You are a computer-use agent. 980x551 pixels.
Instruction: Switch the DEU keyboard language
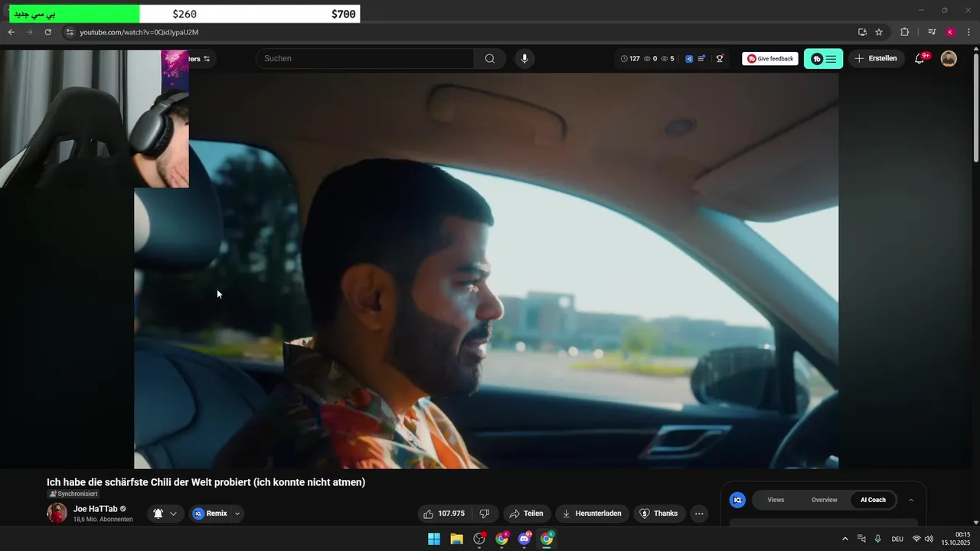click(897, 539)
